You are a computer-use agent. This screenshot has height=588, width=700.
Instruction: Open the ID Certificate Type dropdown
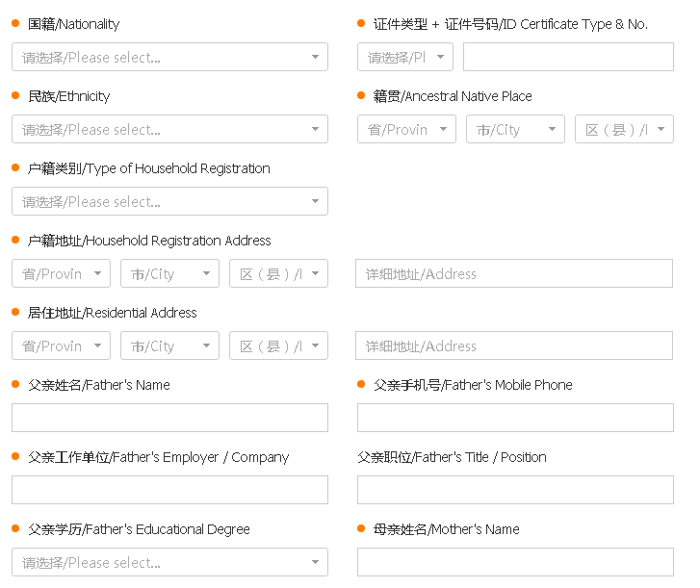404,57
